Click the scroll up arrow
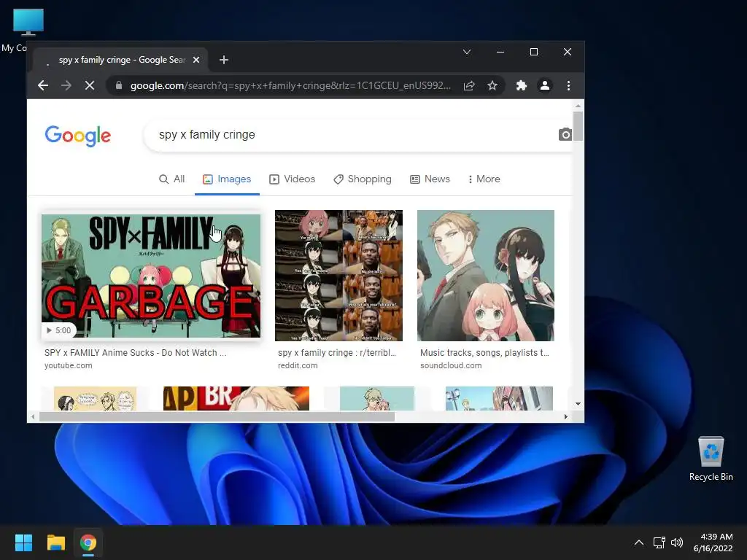The width and height of the screenshot is (747, 560). pos(578,106)
